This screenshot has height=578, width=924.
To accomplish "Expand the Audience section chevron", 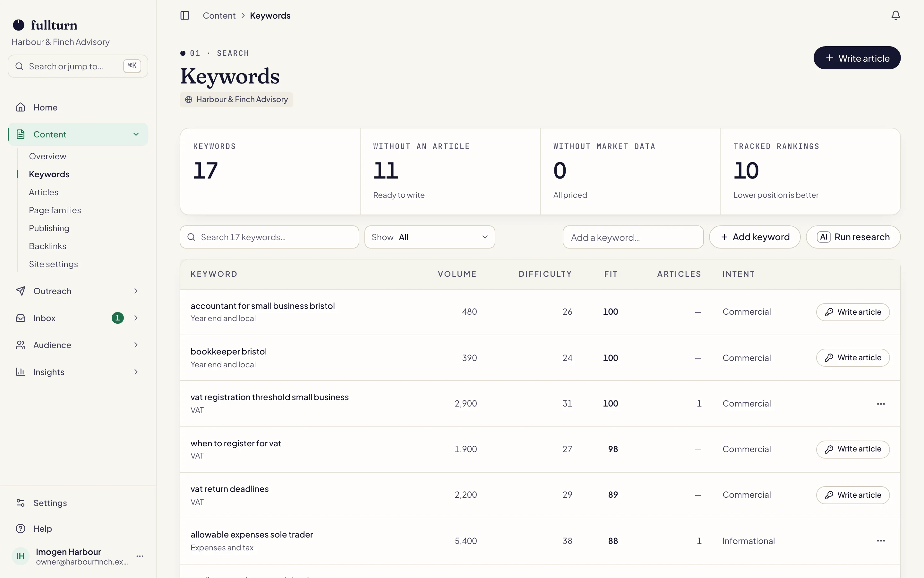I will tap(136, 345).
